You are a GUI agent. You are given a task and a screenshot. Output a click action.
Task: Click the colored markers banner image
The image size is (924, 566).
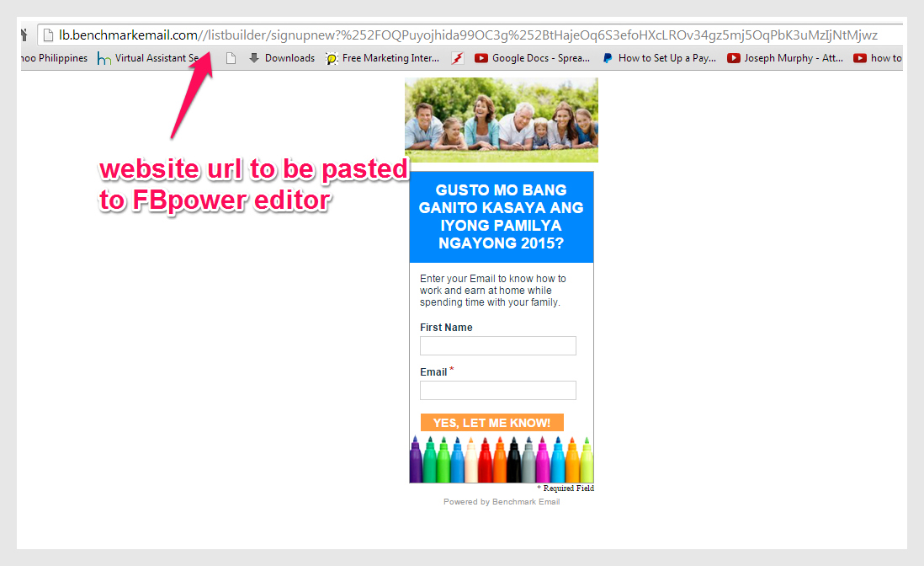tap(502, 460)
